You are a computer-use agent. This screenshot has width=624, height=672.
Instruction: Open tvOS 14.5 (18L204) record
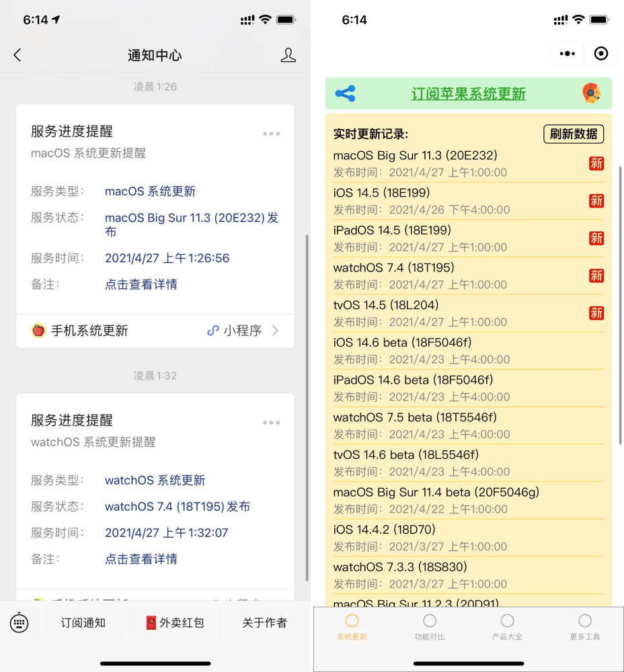[x=468, y=313]
